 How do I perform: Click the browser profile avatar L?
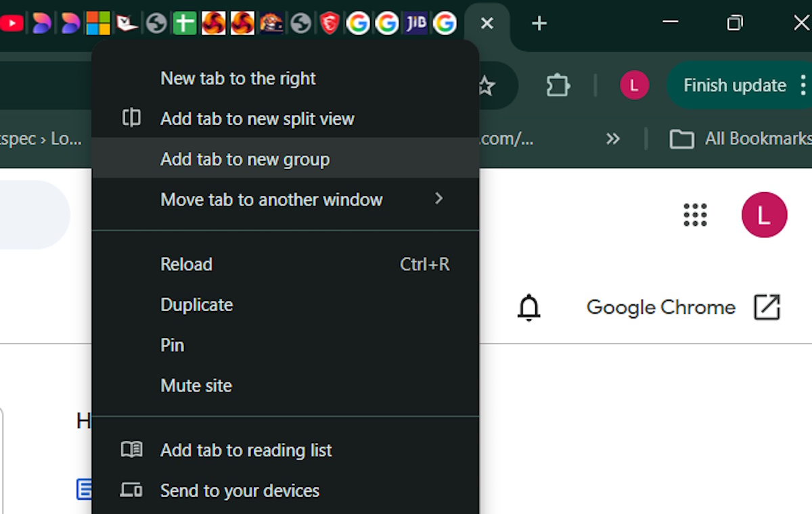click(x=634, y=85)
